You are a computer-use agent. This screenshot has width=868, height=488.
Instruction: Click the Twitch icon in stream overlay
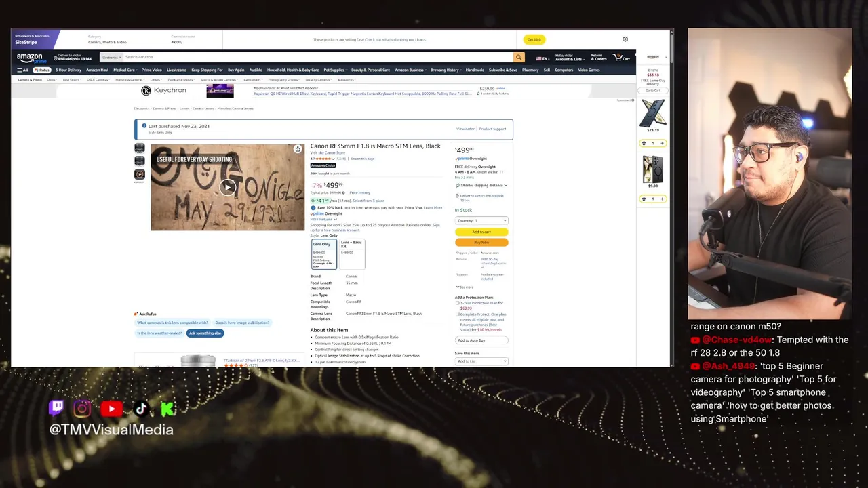57,408
